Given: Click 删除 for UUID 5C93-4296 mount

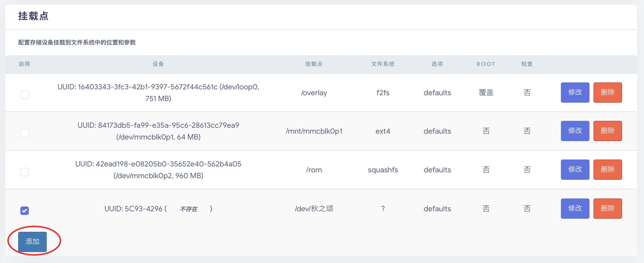Looking at the screenshot, I should [608, 208].
